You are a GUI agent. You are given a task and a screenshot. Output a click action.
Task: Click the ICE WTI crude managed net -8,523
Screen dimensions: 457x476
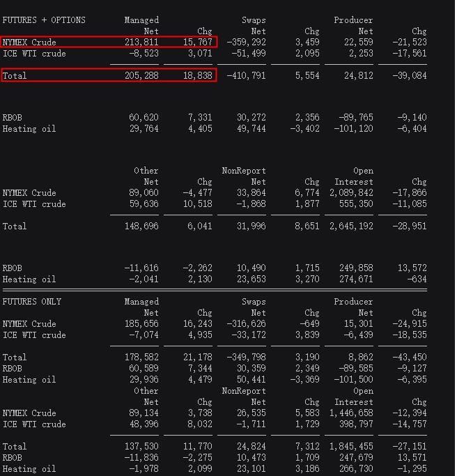tap(145, 54)
